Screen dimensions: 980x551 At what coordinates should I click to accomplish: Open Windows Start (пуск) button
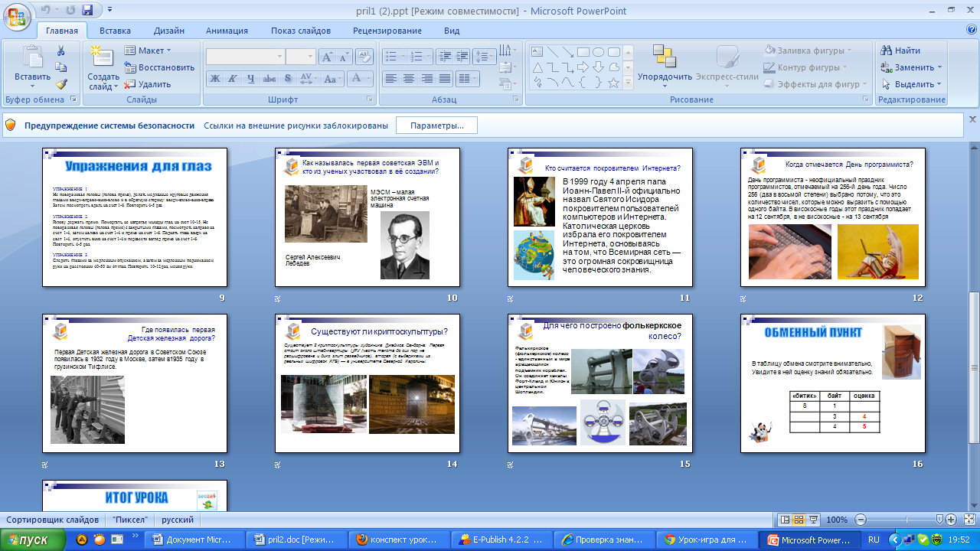31,540
